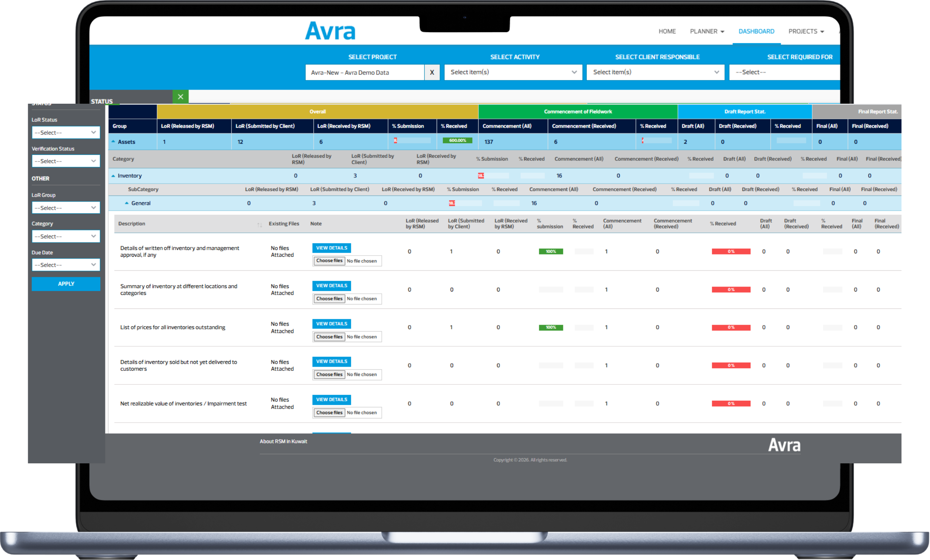This screenshot has width=930, height=560.
Task: View details for Net realizable value row
Action: [x=331, y=400]
